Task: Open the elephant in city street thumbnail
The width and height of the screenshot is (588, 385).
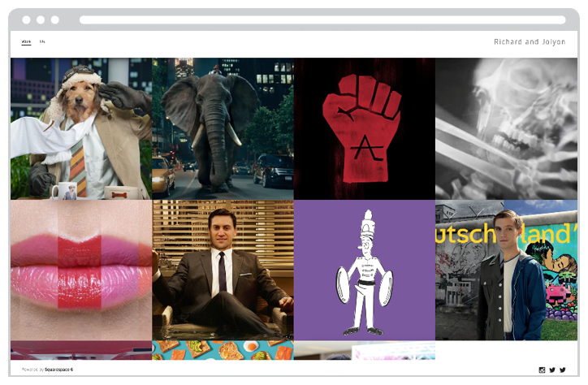Action: coord(223,128)
